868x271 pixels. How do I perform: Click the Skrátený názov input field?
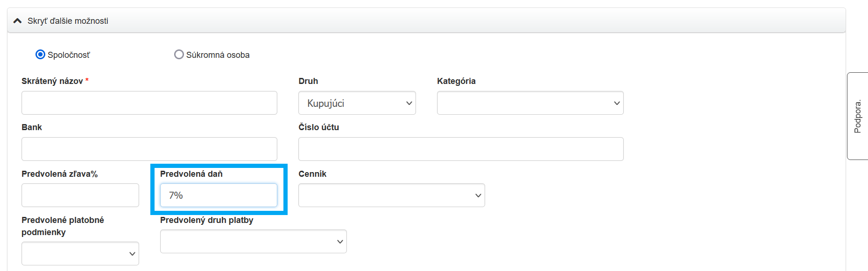(x=149, y=103)
